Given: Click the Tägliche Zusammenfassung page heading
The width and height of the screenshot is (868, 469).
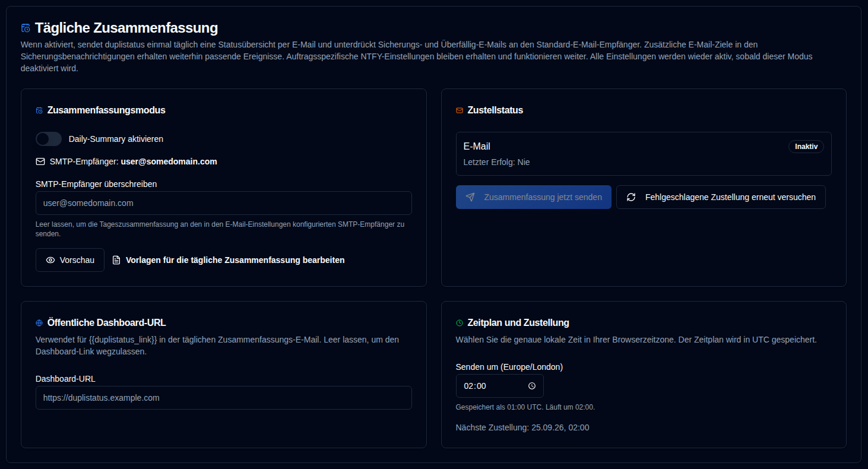Looking at the screenshot, I should coord(126,28).
